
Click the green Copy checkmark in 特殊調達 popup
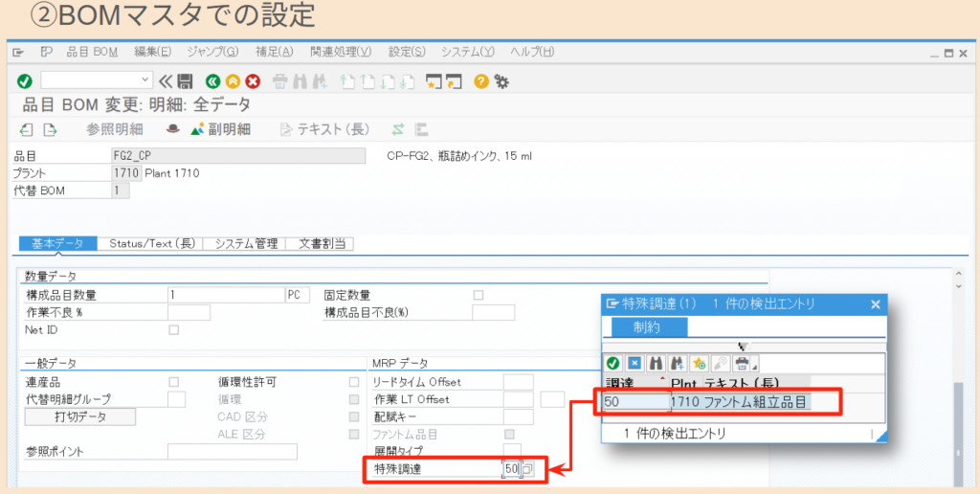click(x=613, y=363)
